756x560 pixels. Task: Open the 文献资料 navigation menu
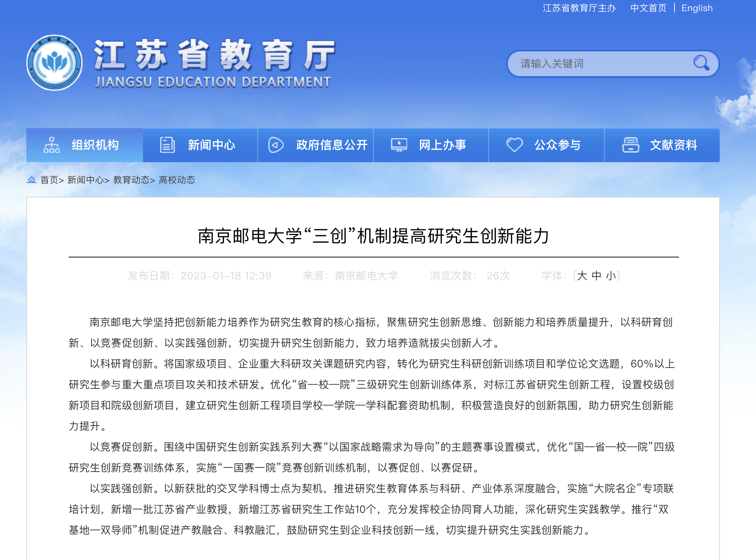click(x=673, y=145)
